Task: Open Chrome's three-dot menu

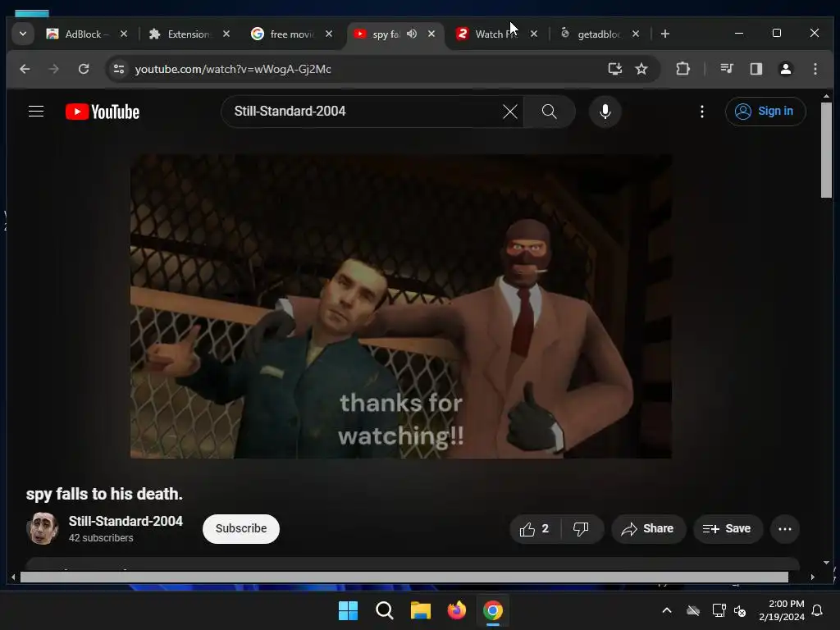Action: click(x=815, y=69)
